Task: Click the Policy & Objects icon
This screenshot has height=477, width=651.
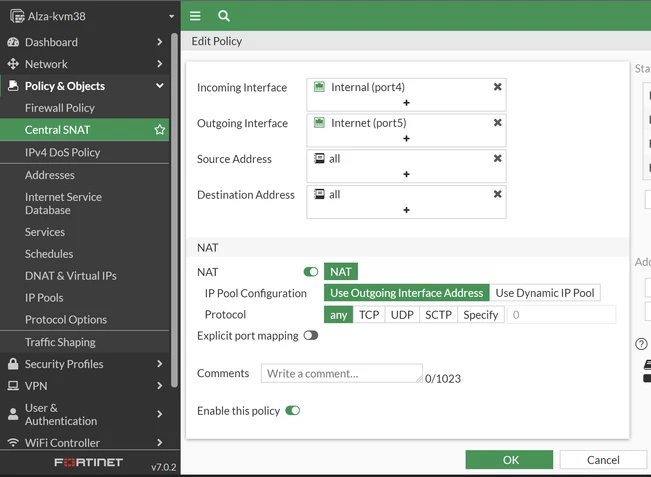Action: point(13,86)
